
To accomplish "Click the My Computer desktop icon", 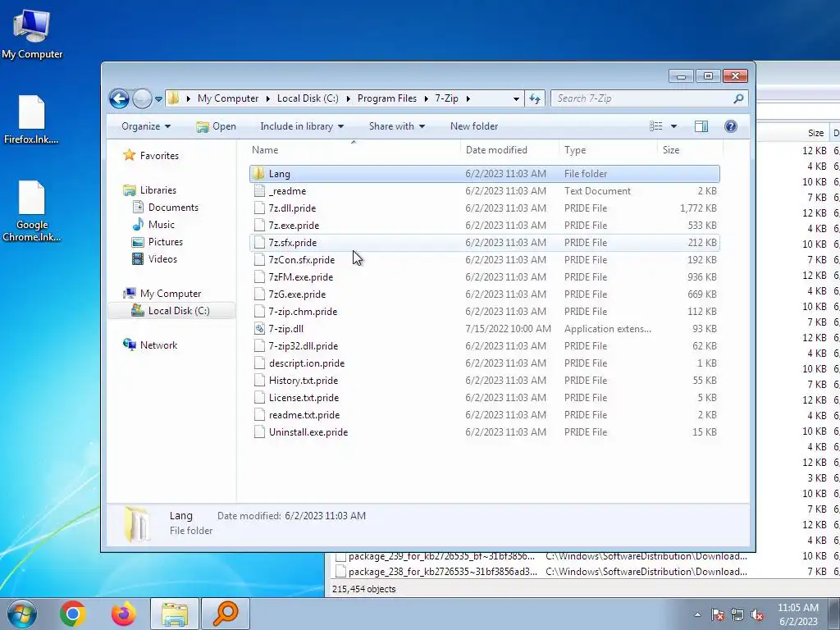I will (x=32, y=34).
